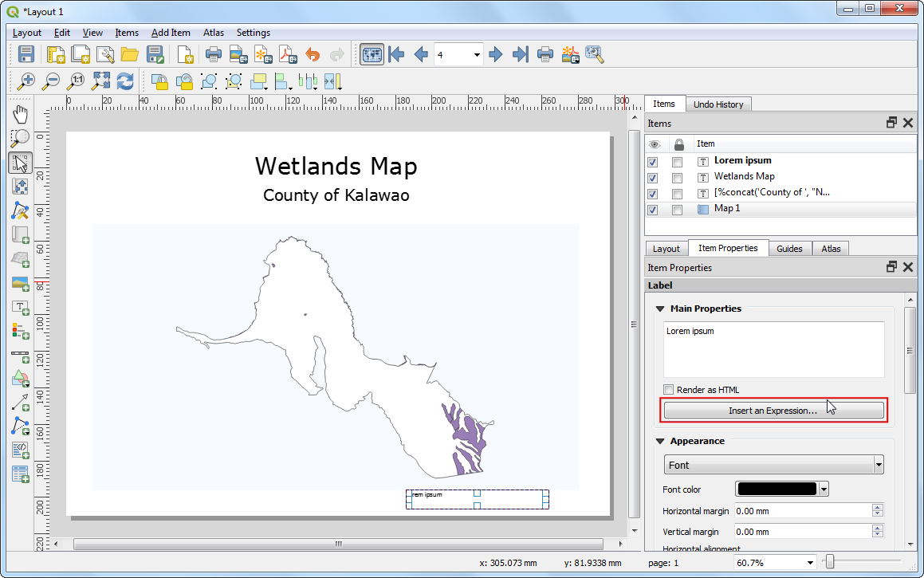Go to next atlas feature arrow
This screenshot has height=578, width=924.
pos(496,55)
